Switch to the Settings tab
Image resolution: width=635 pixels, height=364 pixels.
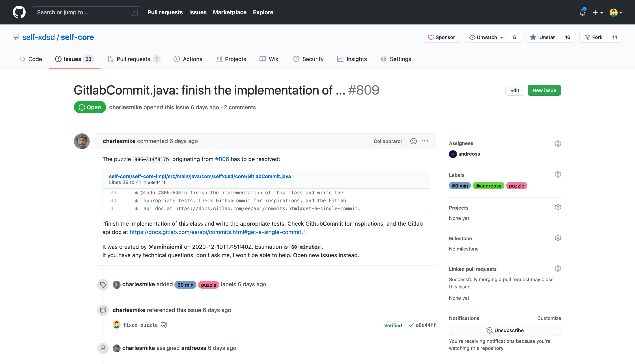click(x=396, y=59)
